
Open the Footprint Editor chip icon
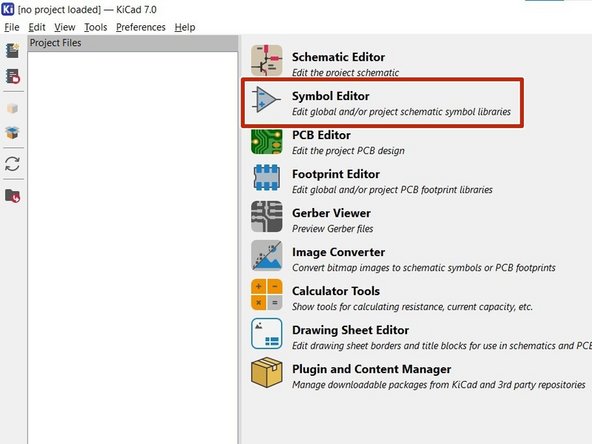267,177
